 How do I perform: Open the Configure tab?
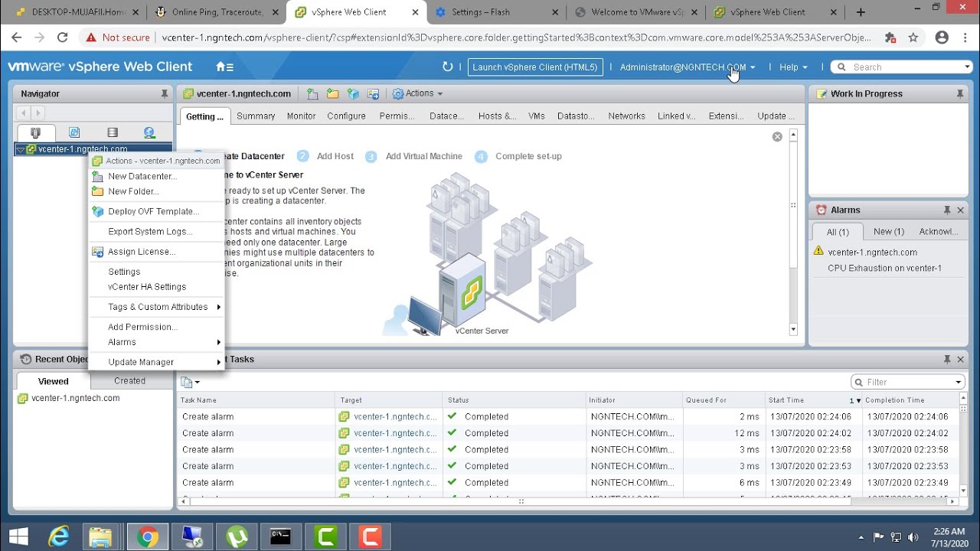pos(346,116)
